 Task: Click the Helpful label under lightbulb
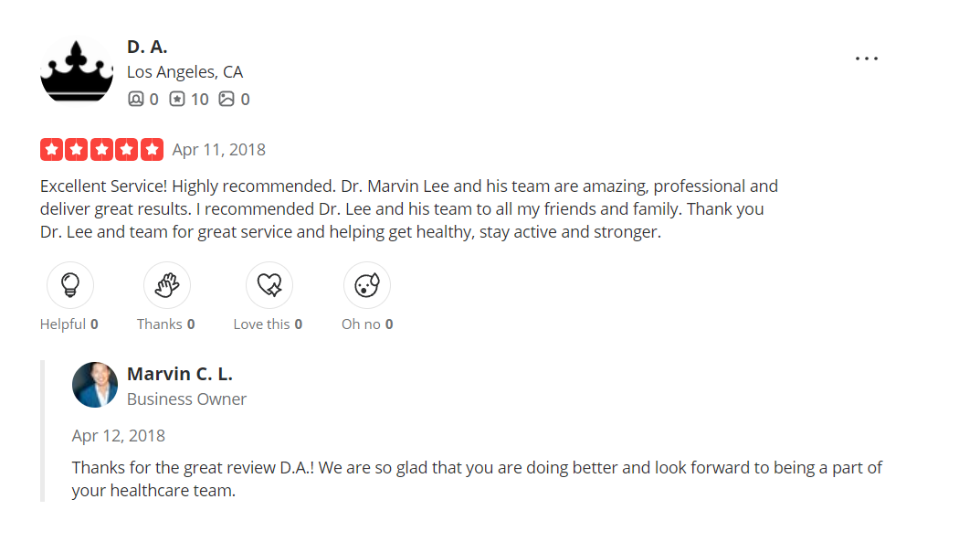63,324
